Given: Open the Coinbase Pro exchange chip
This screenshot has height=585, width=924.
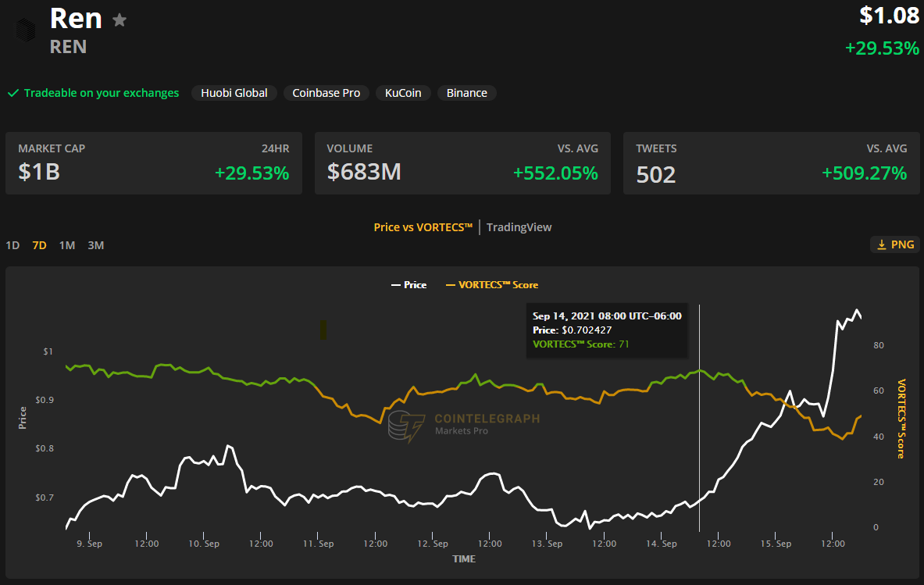Looking at the screenshot, I should 326,93.
